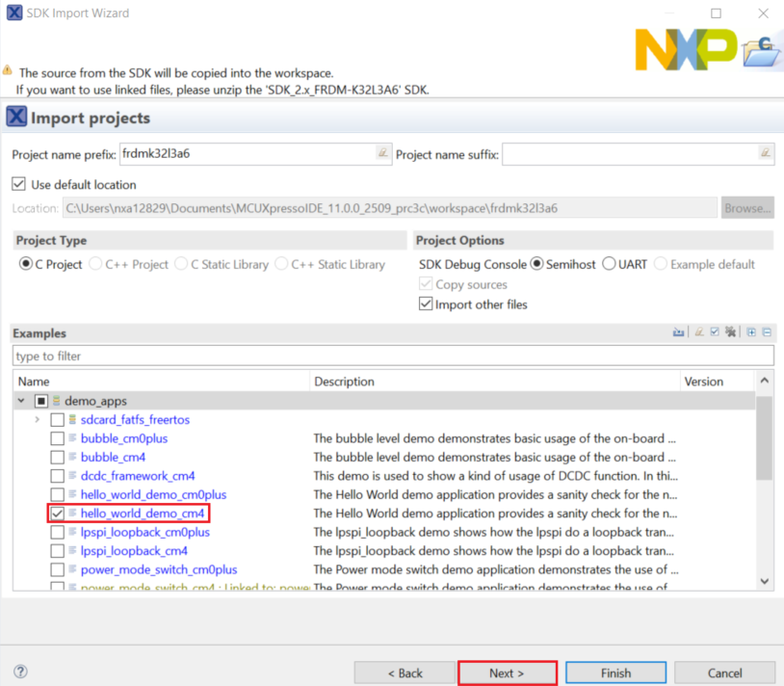Screen dimensions: 784x686
Task: Click the Description column header
Action: [494, 381]
